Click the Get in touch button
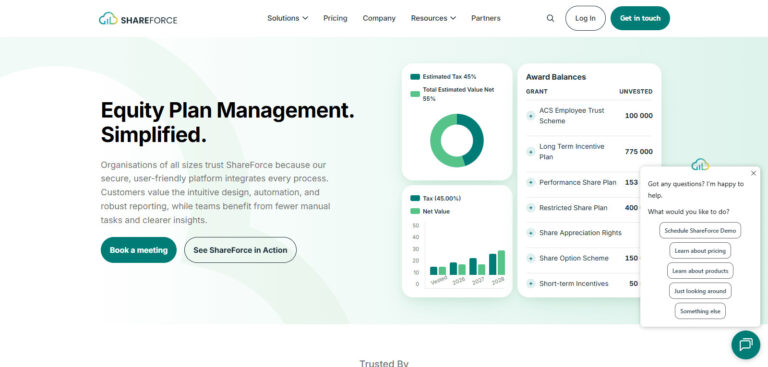 [x=640, y=18]
